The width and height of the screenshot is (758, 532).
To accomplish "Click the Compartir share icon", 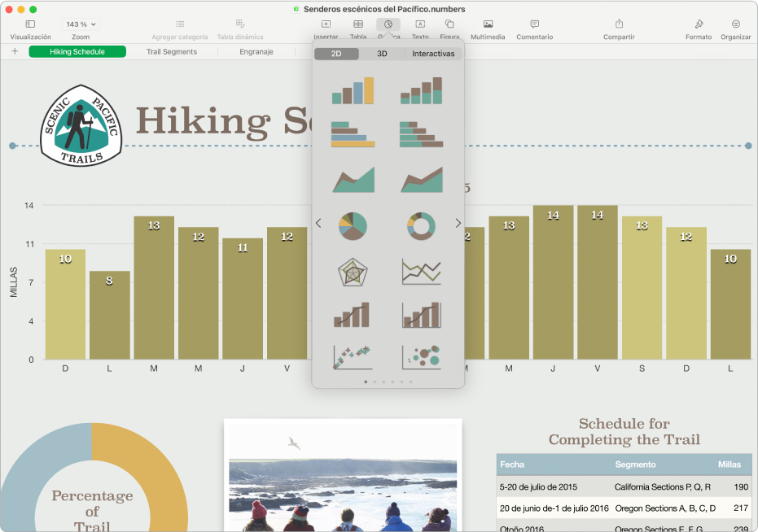I will pyautogui.click(x=619, y=25).
